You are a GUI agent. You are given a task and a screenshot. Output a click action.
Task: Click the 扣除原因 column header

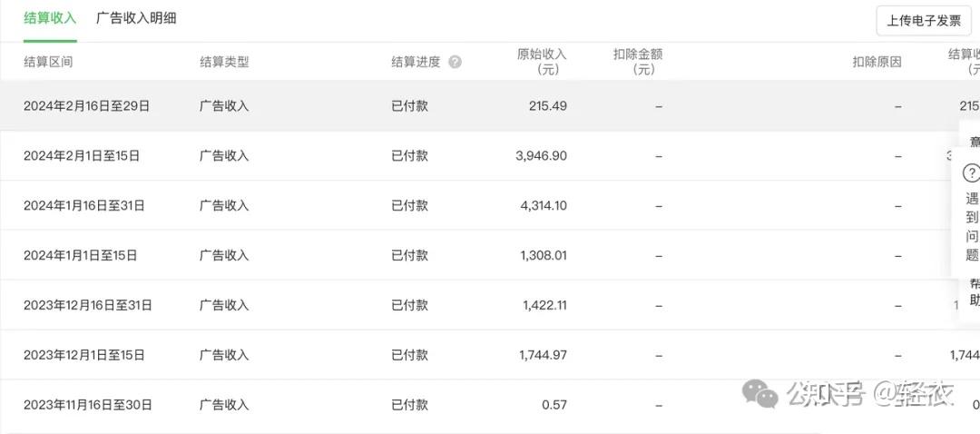coord(877,63)
